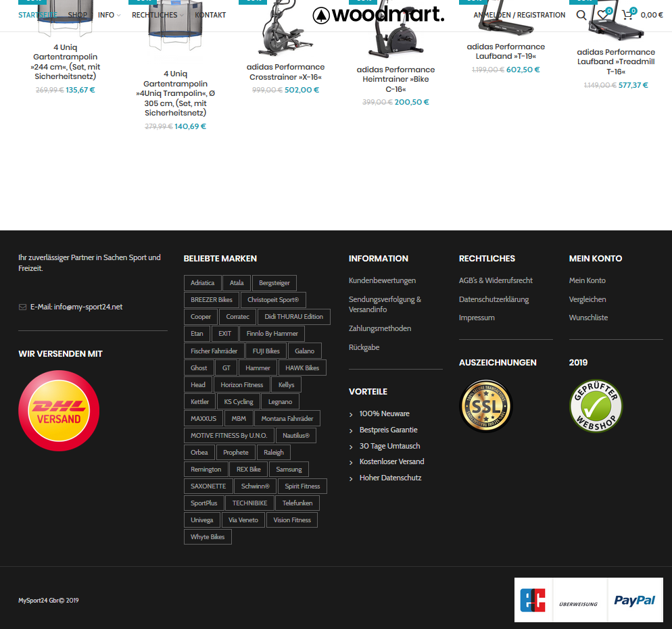Open 4 Uniq Gartentrampolin 244 cm product
The width and height of the screenshot is (672, 629).
(x=65, y=61)
